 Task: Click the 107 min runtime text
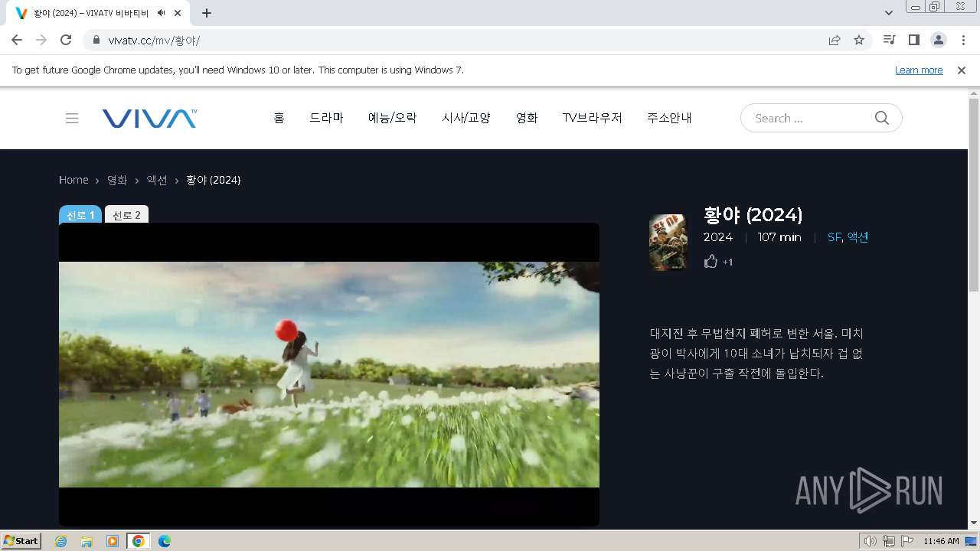[779, 237]
